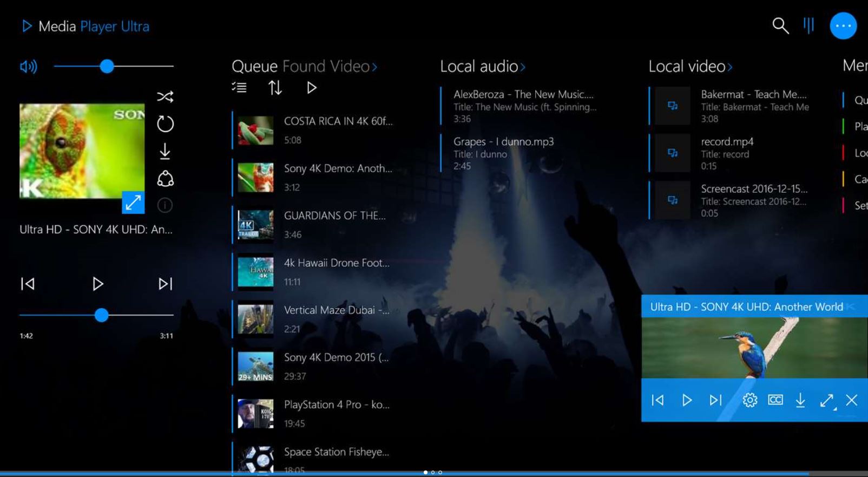The image size is (868, 477).
Task: Click the queue sort arrows icon
Action: point(275,87)
